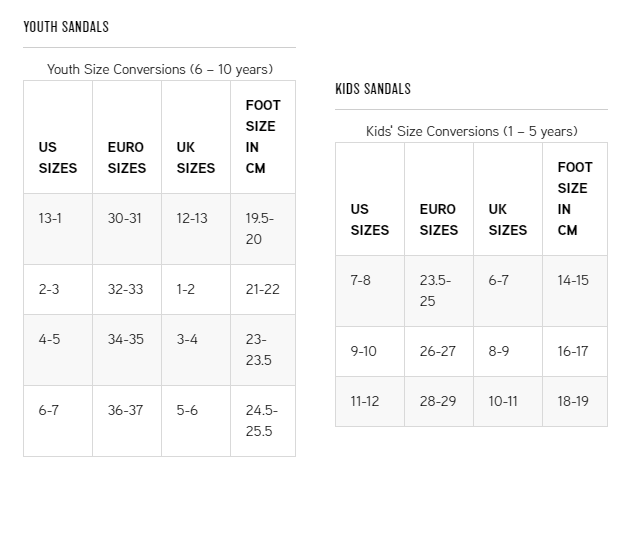Click the kids US size 7-8 cell

[x=370, y=291]
